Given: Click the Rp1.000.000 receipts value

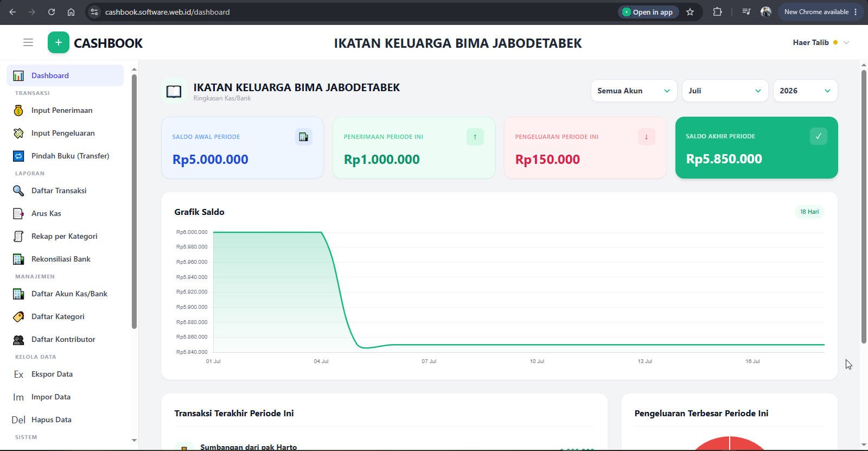Looking at the screenshot, I should click(381, 159).
